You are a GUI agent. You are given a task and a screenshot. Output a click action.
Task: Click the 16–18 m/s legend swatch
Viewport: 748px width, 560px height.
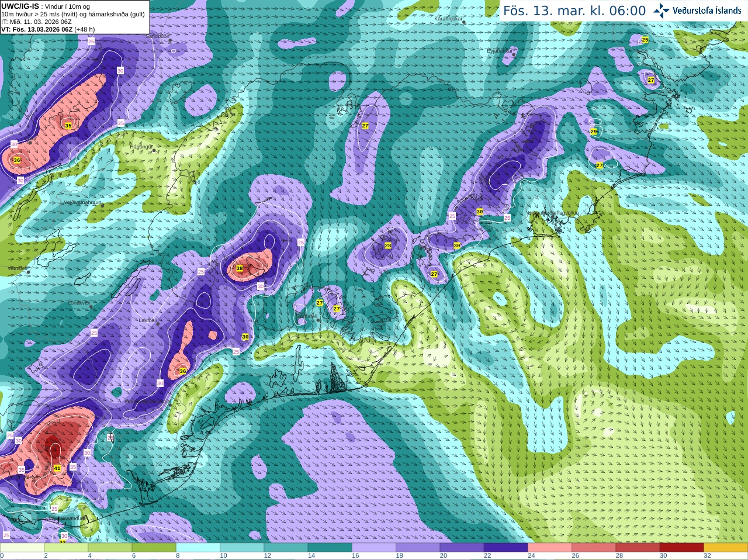click(x=374, y=548)
